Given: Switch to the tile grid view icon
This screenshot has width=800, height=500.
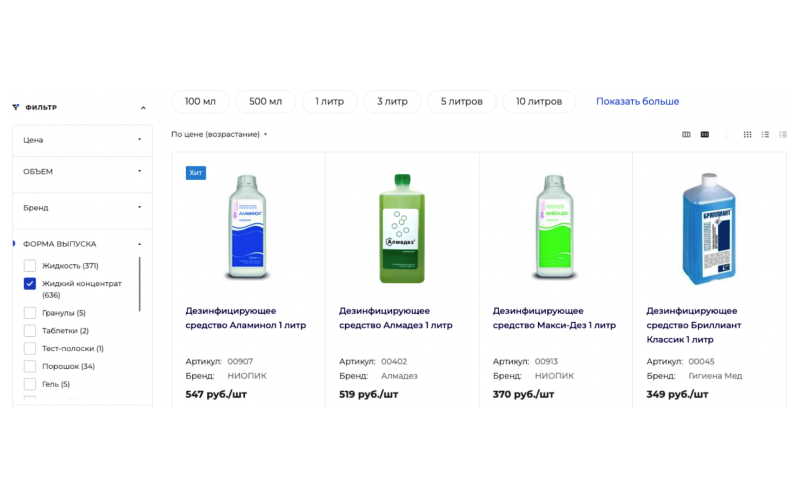Looking at the screenshot, I should click(747, 134).
